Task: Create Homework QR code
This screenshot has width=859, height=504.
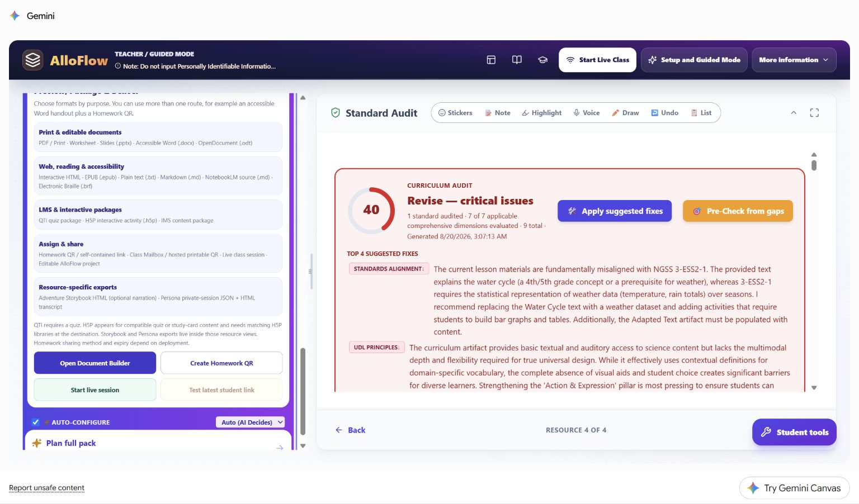Action: click(221, 363)
